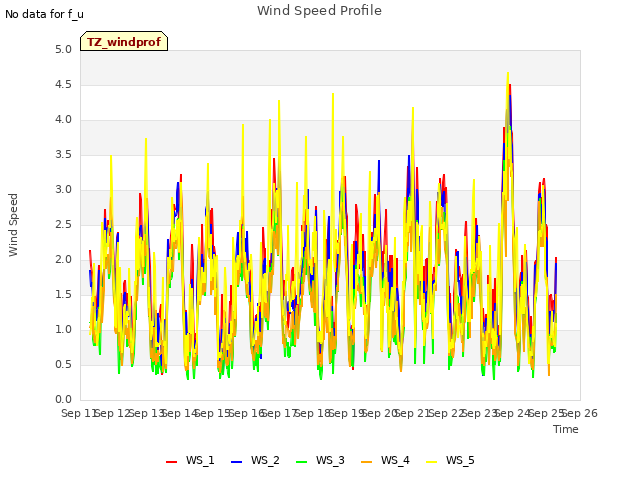
Task: Click the Wind Speed Profile chart title
Action: pyautogui.click(x=319, y=11)
